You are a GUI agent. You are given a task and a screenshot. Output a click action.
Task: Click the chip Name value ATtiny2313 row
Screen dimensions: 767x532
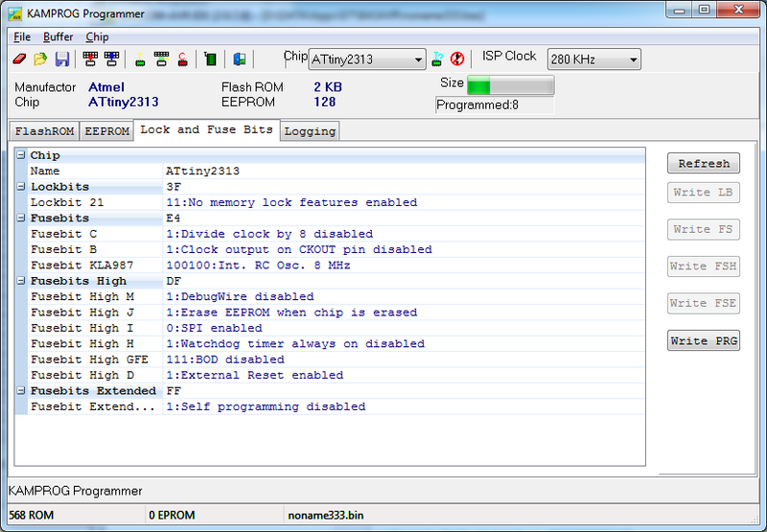click(404, 171)
